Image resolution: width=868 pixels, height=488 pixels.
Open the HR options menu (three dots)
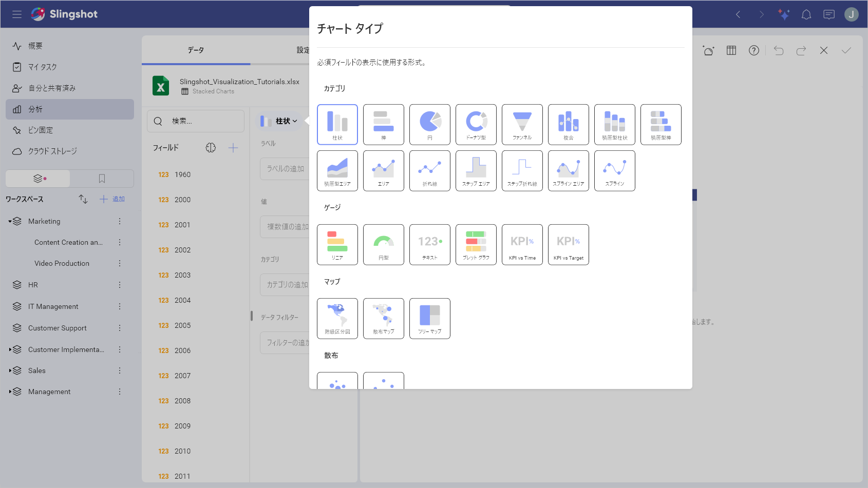120,285
